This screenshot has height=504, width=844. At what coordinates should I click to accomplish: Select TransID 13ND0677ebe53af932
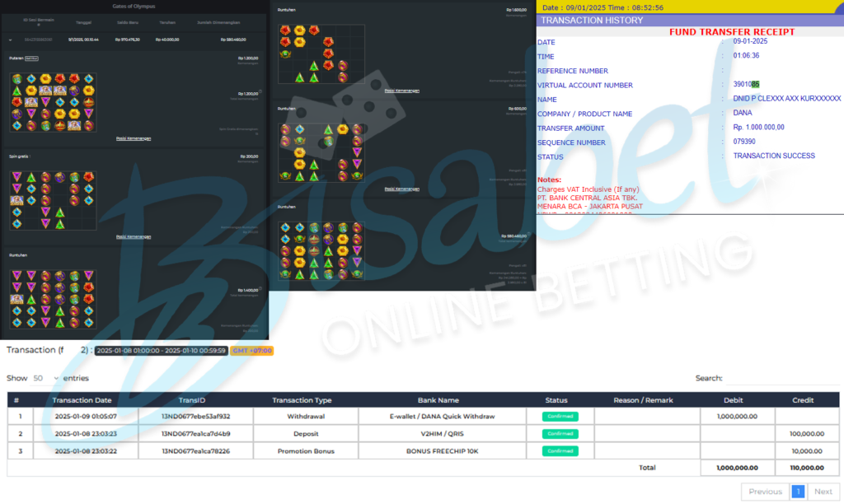coord(196,417)
